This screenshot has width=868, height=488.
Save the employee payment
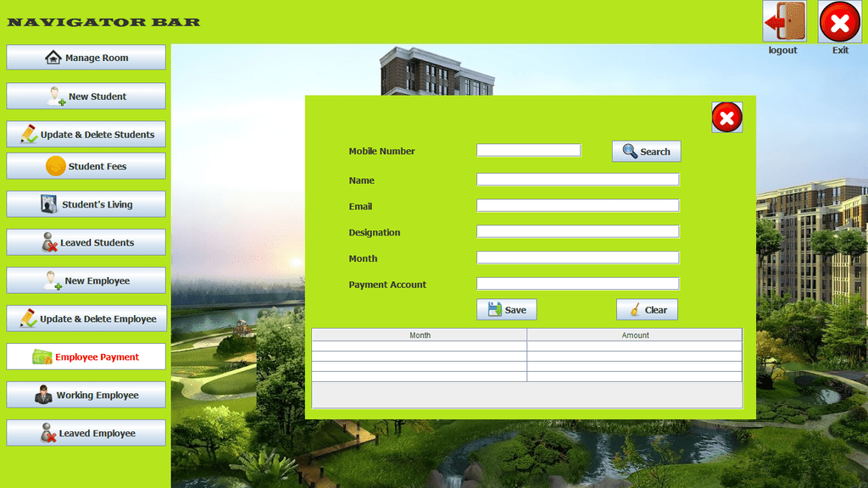(507, 310)
